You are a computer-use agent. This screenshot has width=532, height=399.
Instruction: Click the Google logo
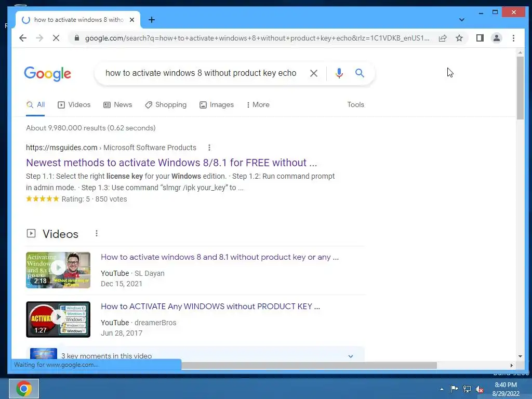coord(47,74)
